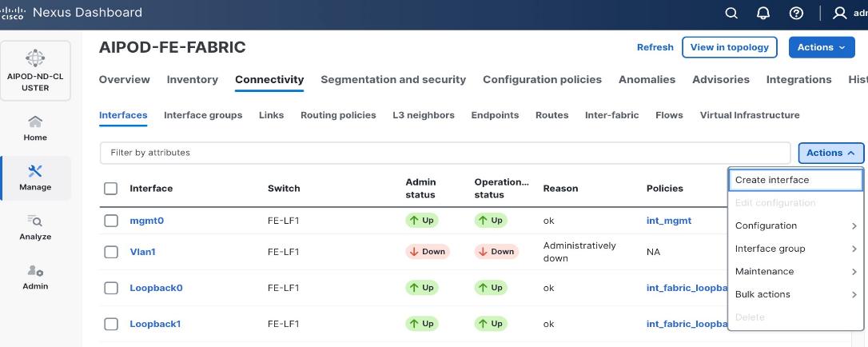Tick the Vlan1 interface row checkbox
Viewport: 868px width, 347px height.
(112, 252)
